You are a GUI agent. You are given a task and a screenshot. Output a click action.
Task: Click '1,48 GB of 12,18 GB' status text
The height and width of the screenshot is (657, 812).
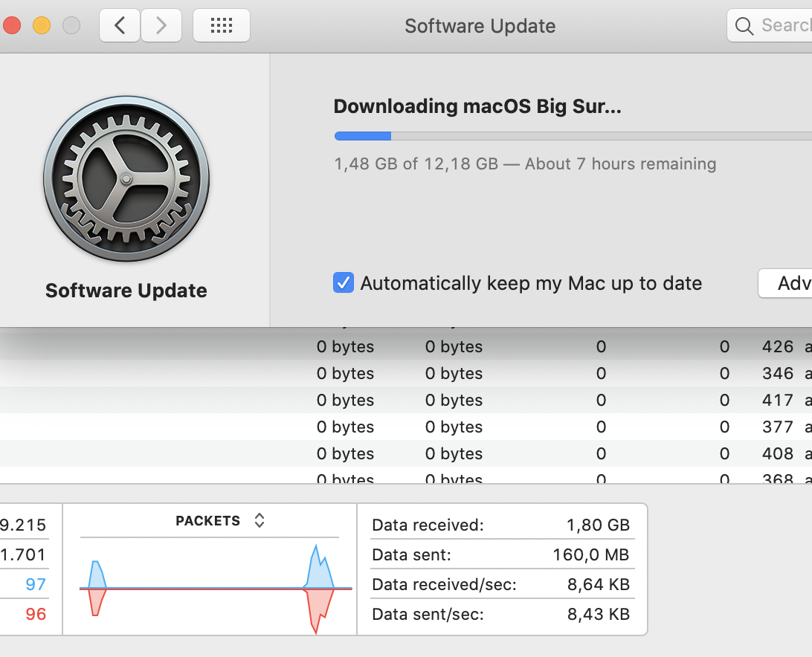click(416, 164)
